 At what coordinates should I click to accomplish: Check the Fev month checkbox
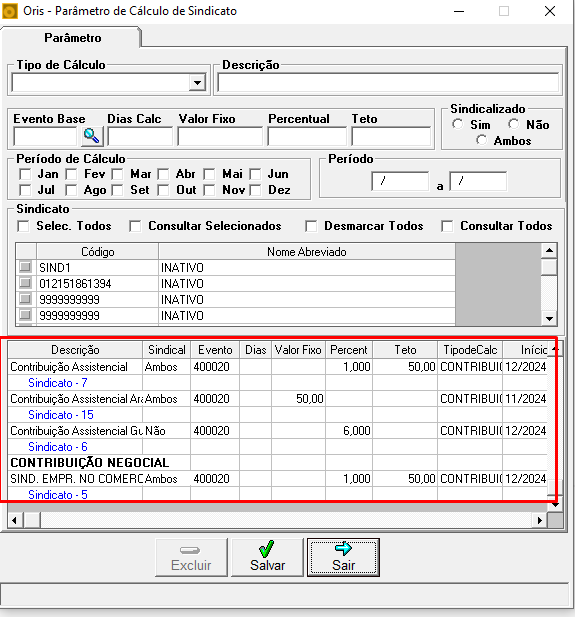71,174
